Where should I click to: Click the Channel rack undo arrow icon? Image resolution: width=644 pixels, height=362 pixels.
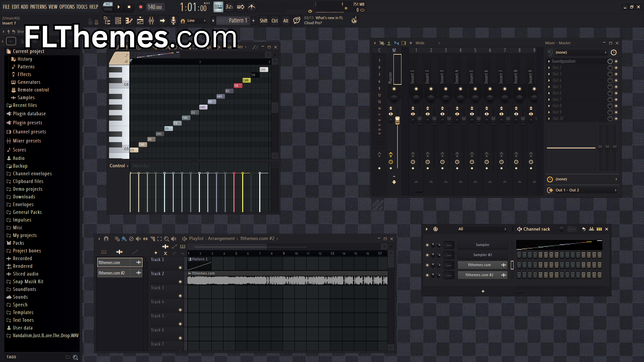pyautogui.click(x=584, y=229)
